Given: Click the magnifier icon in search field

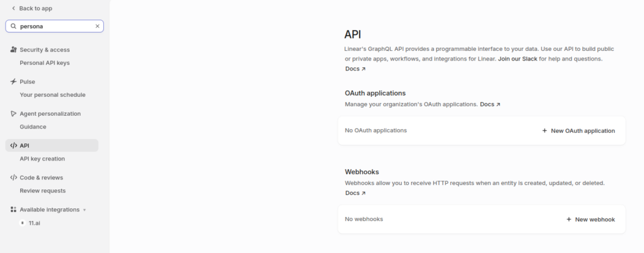Looking at the screenshot, I should (14, 26).
